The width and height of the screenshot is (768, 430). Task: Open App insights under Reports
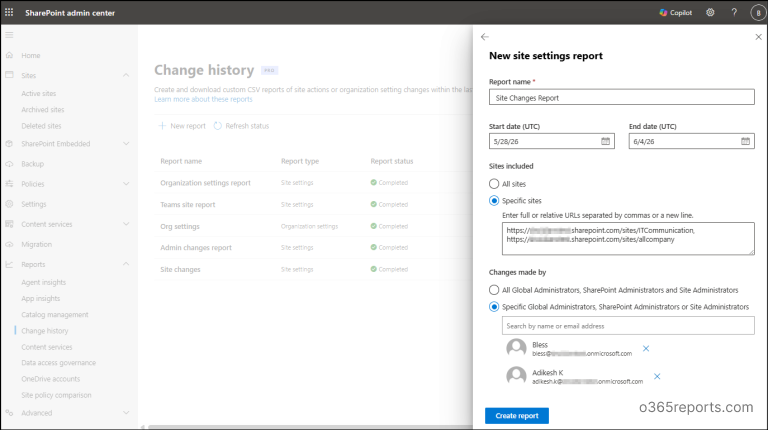(x=41, y=298)
